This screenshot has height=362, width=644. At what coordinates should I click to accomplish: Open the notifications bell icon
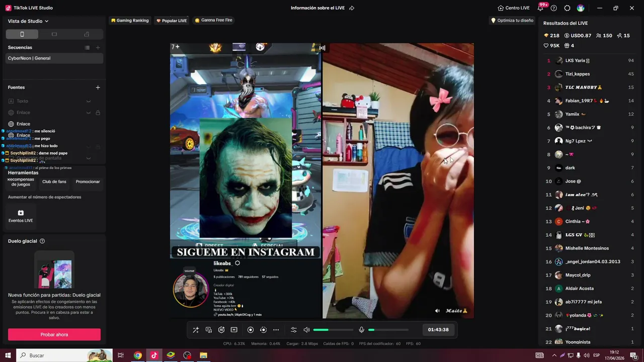click(x=540, y=8)
